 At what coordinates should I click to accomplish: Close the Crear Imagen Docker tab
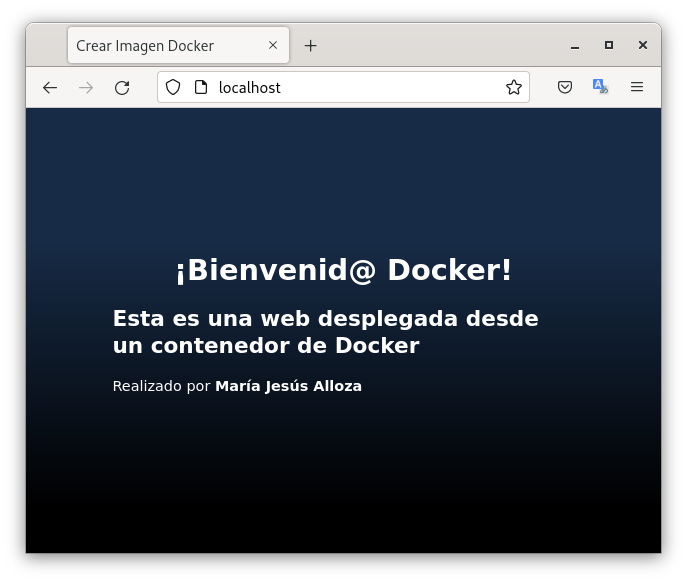tap(273, 46)
